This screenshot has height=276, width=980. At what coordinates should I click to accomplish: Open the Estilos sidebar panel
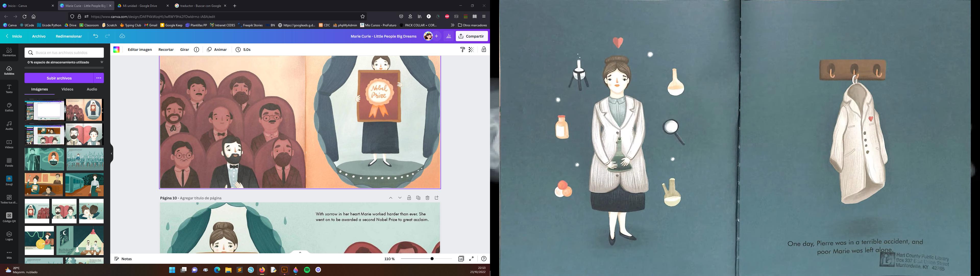pyautogui.click(x=9, y=107)
